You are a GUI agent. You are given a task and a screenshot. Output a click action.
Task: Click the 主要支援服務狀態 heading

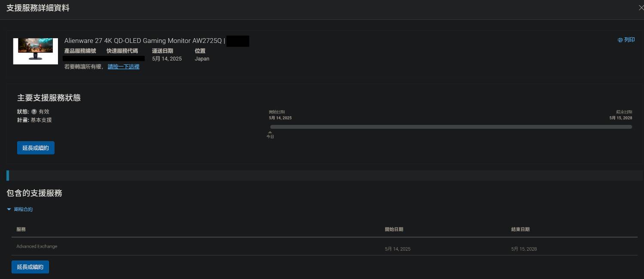[x=49, y=98]
